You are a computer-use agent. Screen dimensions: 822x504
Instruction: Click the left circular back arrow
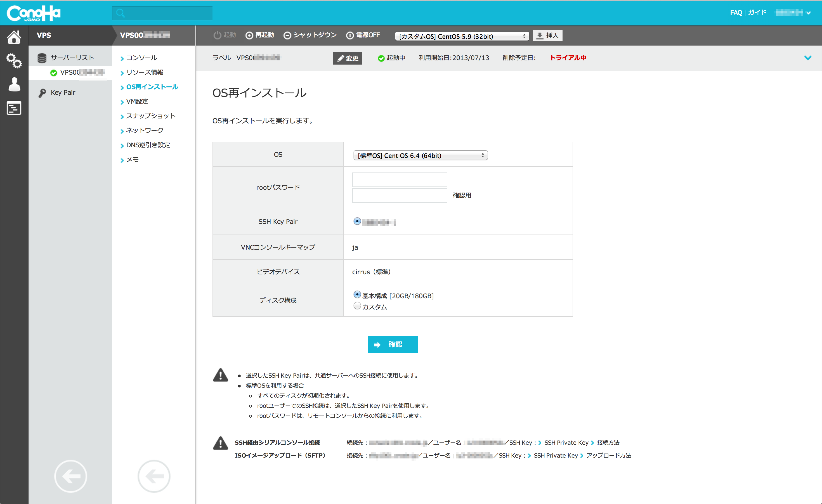(70, 476)
